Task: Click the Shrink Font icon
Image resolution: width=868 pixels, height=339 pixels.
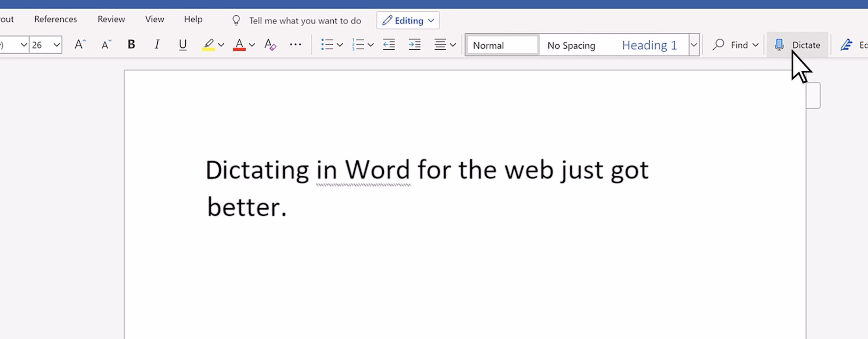Action: (x=106, y=45)
